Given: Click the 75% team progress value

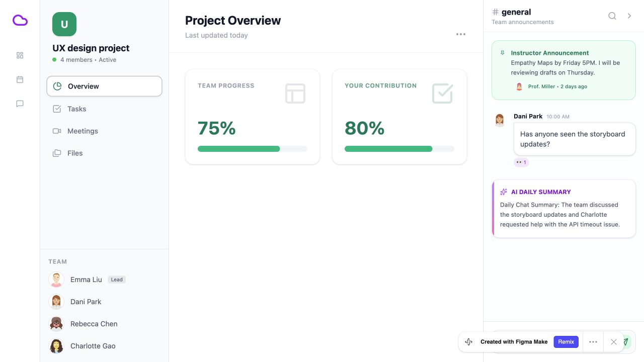Looking at the screenshot, I should point(217,128).
